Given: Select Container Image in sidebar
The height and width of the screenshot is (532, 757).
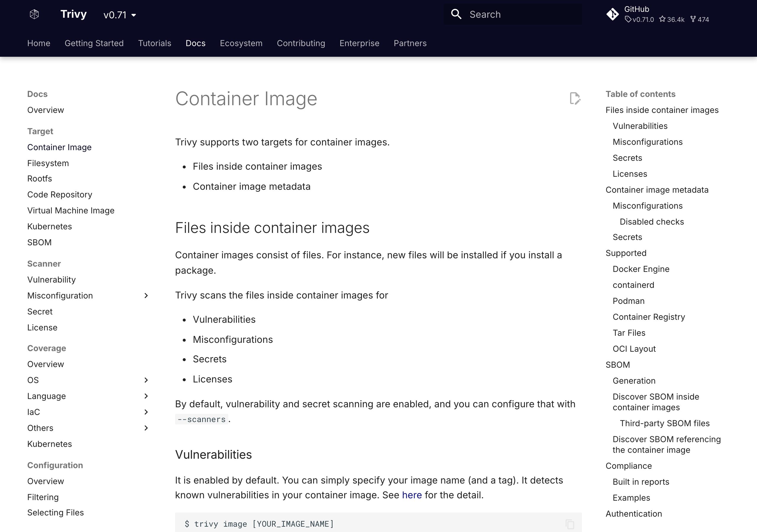Looking at the screenshot, I should (x=59, y=147).
